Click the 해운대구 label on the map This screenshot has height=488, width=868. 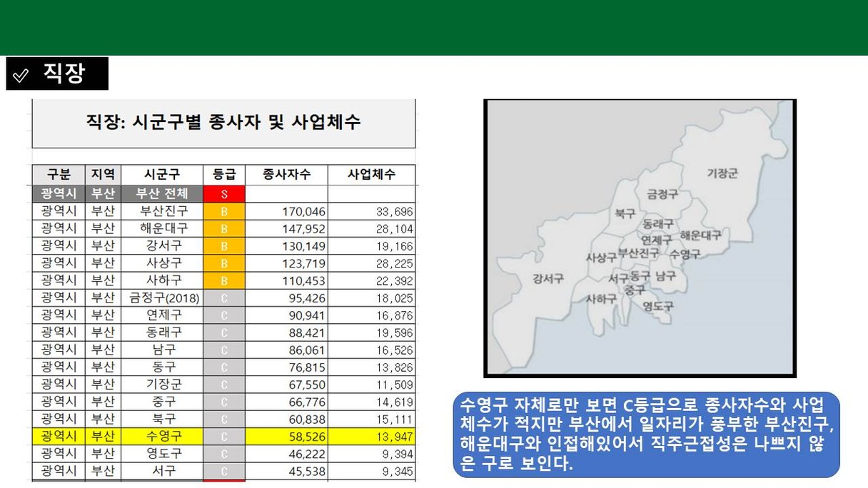point(700,235)
